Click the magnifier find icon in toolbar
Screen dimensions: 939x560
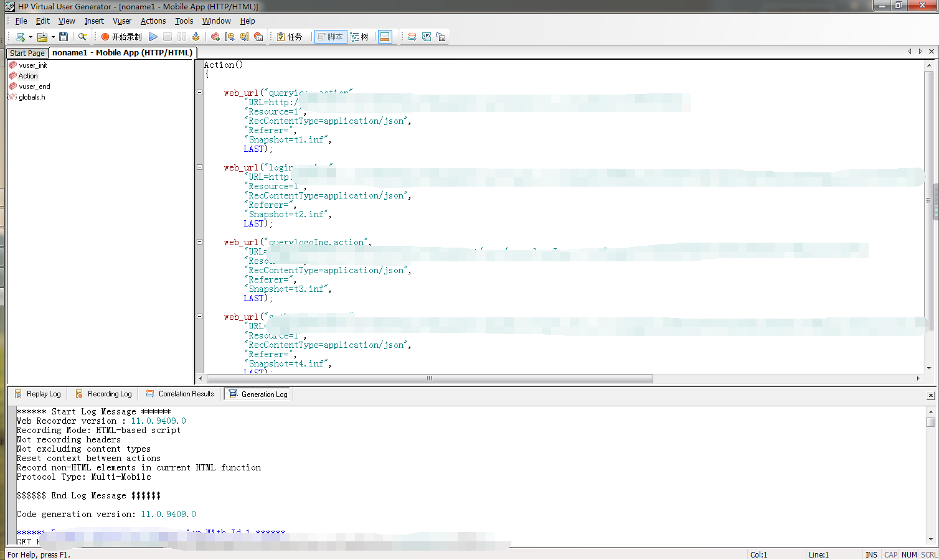click(82, 37)
